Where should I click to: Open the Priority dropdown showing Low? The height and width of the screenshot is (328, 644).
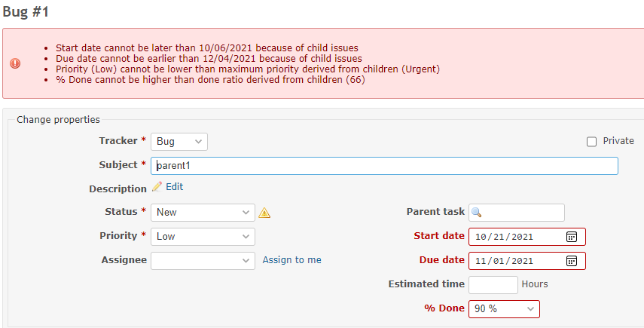[x=203, y=237]
